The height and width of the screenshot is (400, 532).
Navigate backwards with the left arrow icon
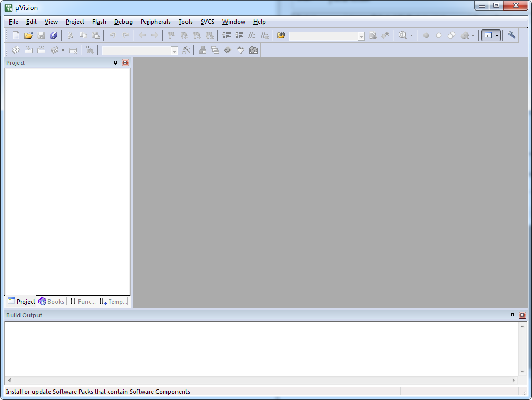[142, 35]
